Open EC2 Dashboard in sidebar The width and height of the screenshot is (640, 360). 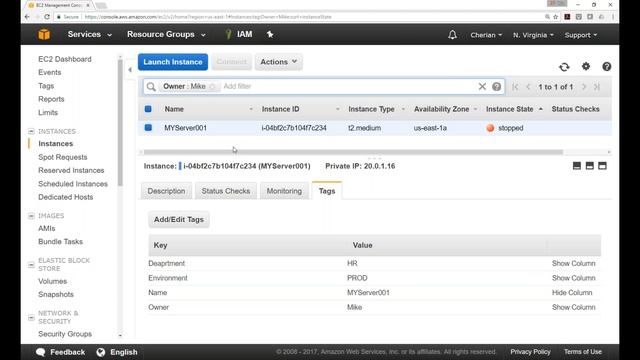coord(65,59)
